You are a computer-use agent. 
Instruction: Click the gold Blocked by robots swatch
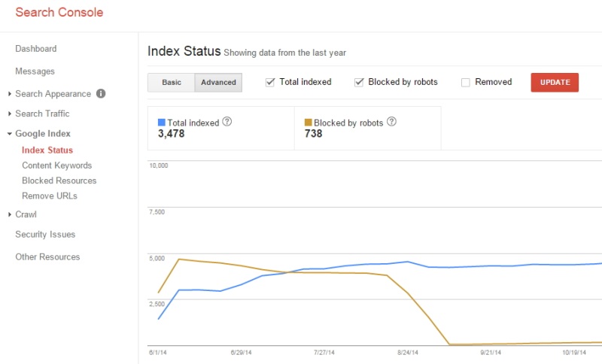308,122
